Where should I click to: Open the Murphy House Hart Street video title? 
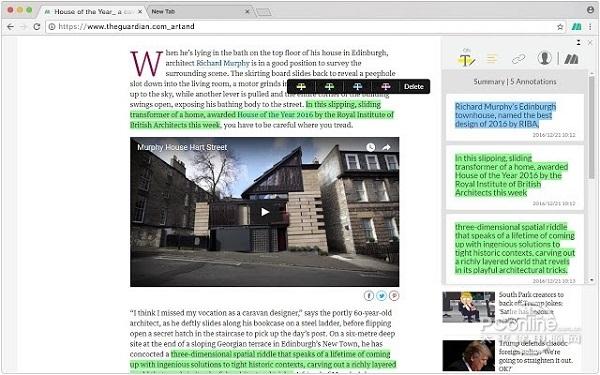(182, 147)
